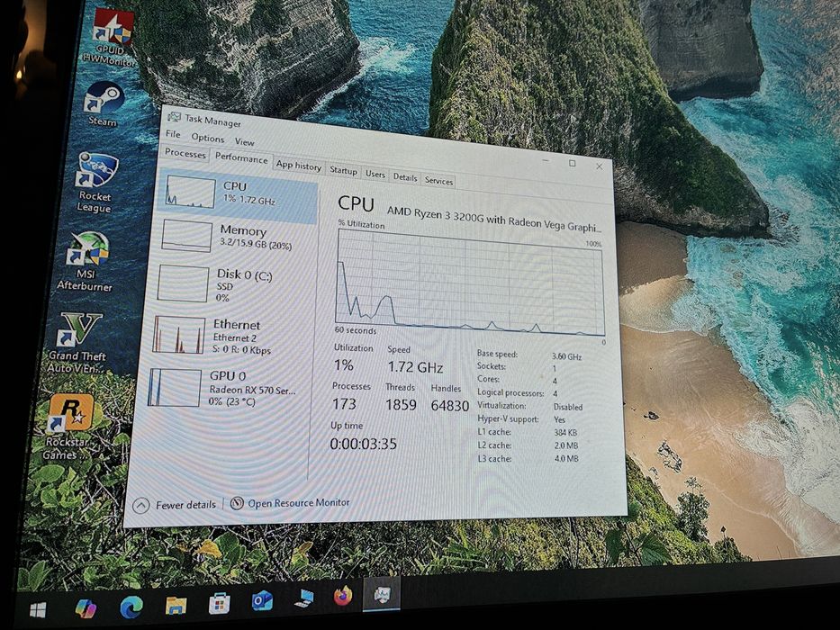Launch the Steam desktop icon

point(104,103)
